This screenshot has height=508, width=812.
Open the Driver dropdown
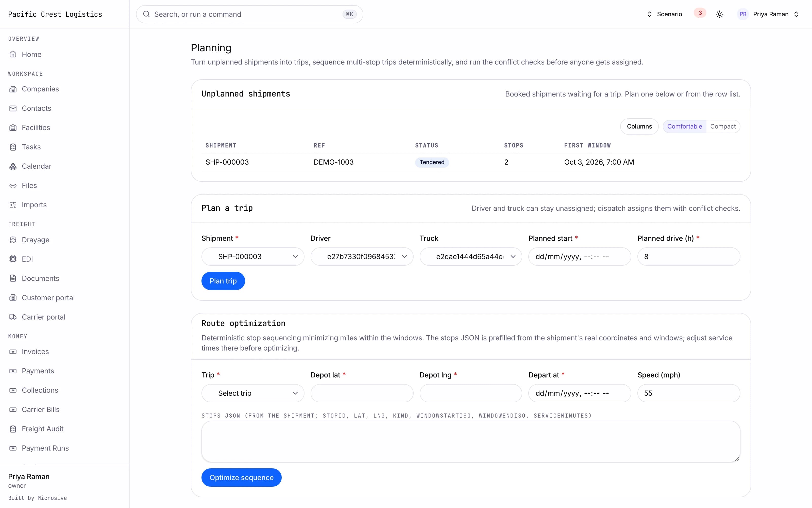click(362, 257)
